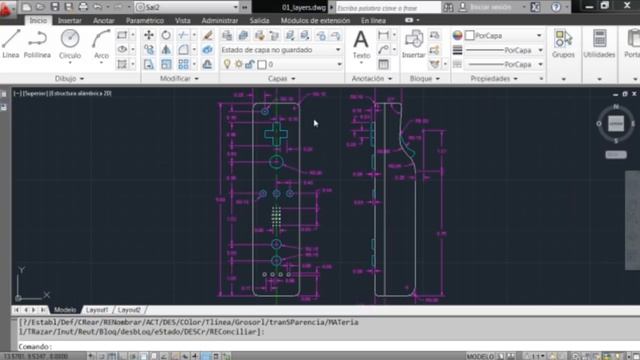Open the object color PorCapa dropdown

505,36
